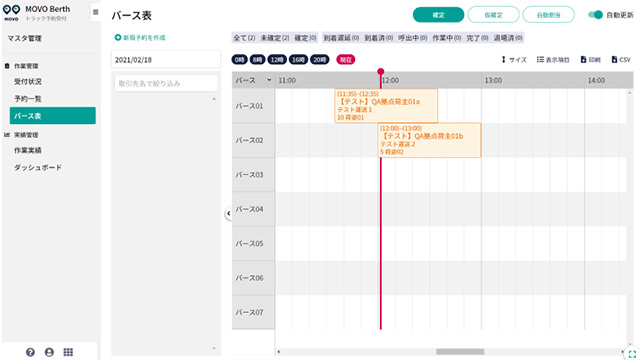Image resolution: width=640 pixels, height=360 pixels.
Task: Open the help question mark icon
Action: point(30,352)
